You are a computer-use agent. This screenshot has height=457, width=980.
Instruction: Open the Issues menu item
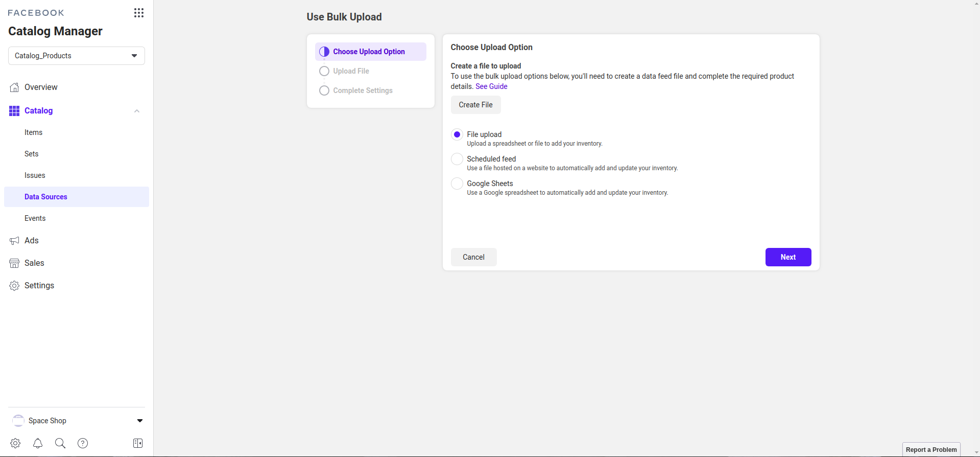click(x=35, y=175)
